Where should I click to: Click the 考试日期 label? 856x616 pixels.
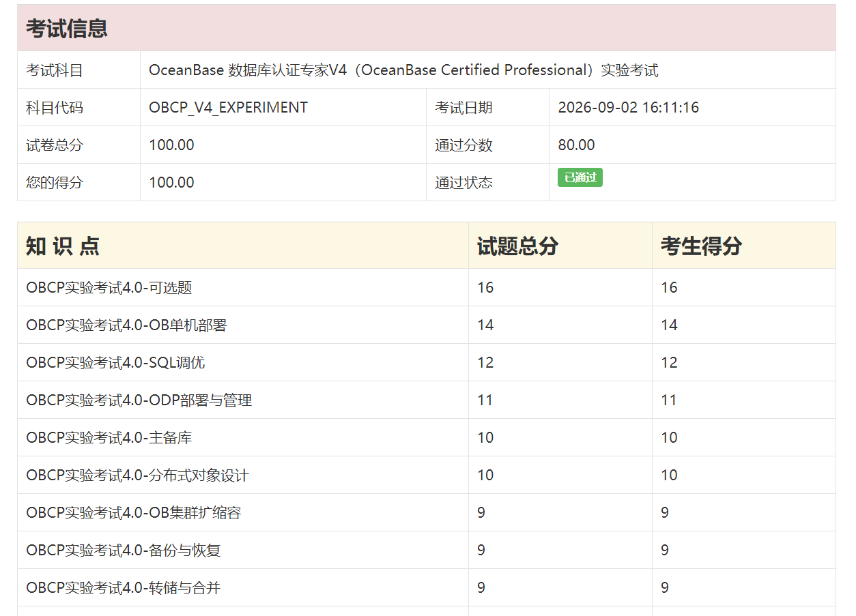[463, 108]
